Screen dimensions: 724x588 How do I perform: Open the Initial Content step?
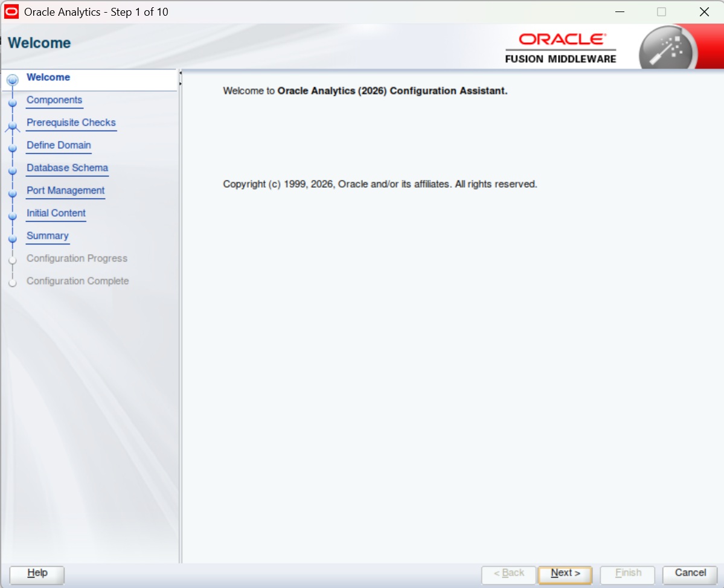click(x=56, y=213)
